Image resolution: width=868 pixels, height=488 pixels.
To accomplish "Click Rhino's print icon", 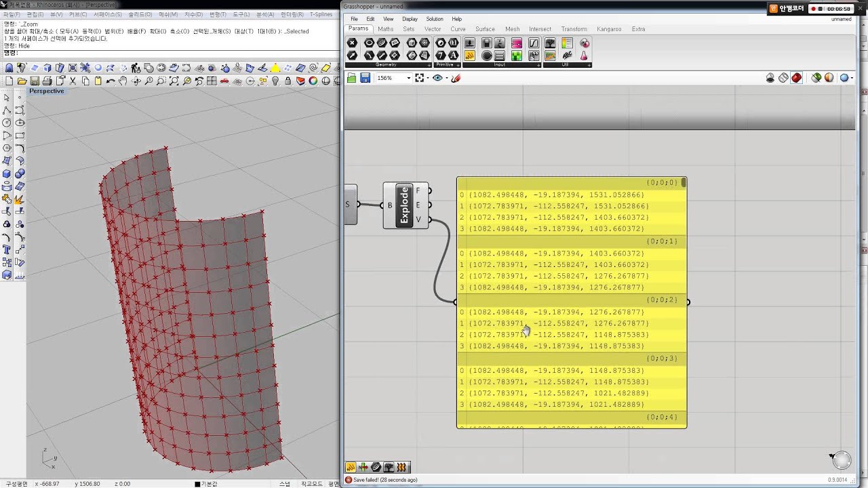I will (47, 81).
